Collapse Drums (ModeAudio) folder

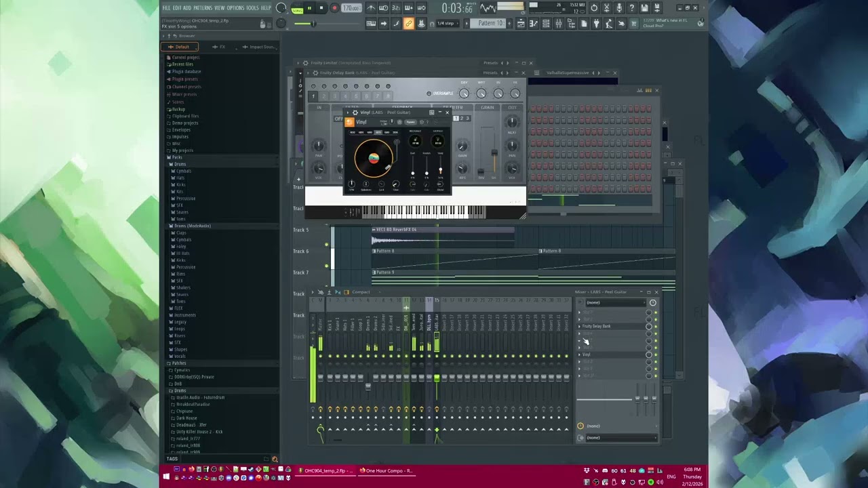[x=193, y=226]
